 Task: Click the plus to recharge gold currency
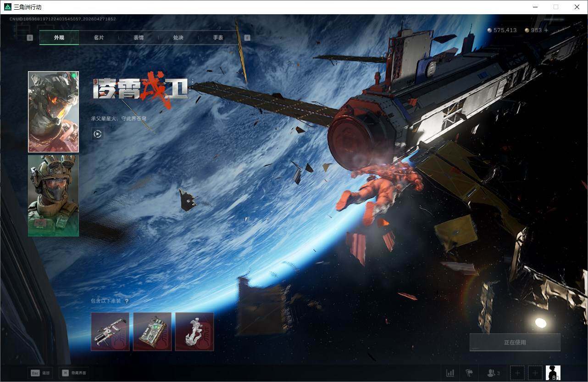point(546,30)
